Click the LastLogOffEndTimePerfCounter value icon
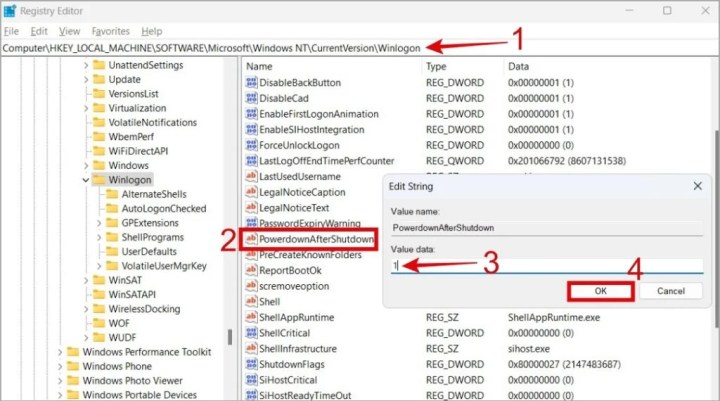This screenshot has width=720, height=401. point(251,161)
